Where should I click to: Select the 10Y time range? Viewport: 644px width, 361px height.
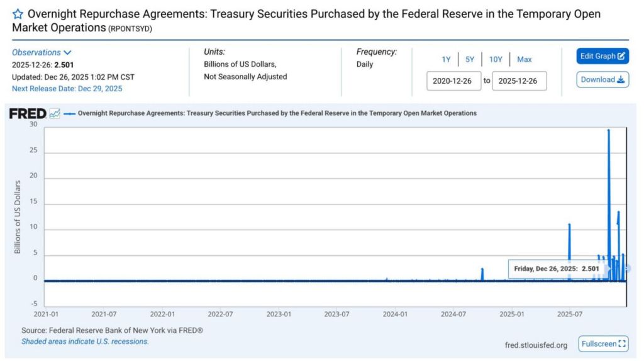496,60
